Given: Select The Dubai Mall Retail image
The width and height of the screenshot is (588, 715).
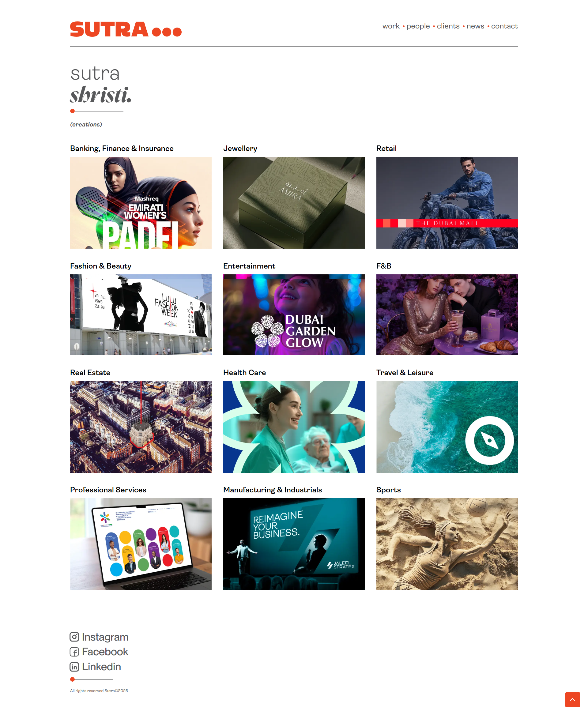Looking at the screenshot, I should tap(447, 202).
